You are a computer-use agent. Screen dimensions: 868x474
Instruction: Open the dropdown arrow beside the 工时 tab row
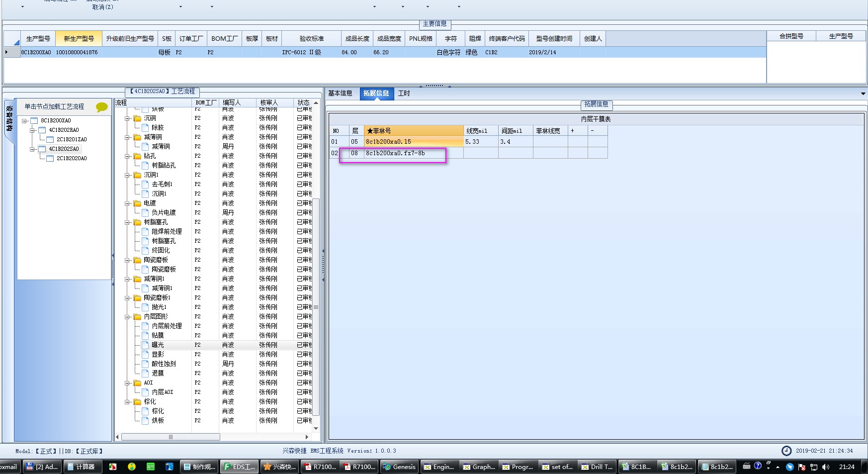coord(863,94)
